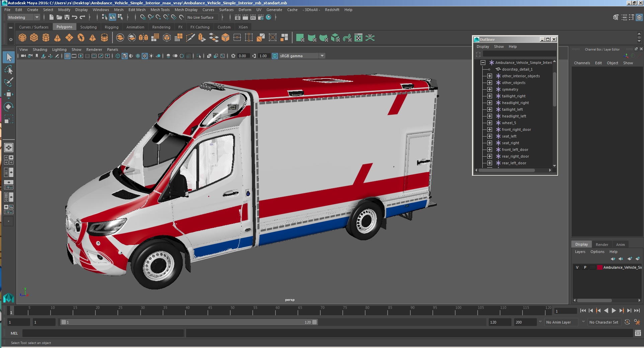This screenshot has width=644, height=348.
Task: Create a polygon cone from shelf
Action: pos(58,38)
